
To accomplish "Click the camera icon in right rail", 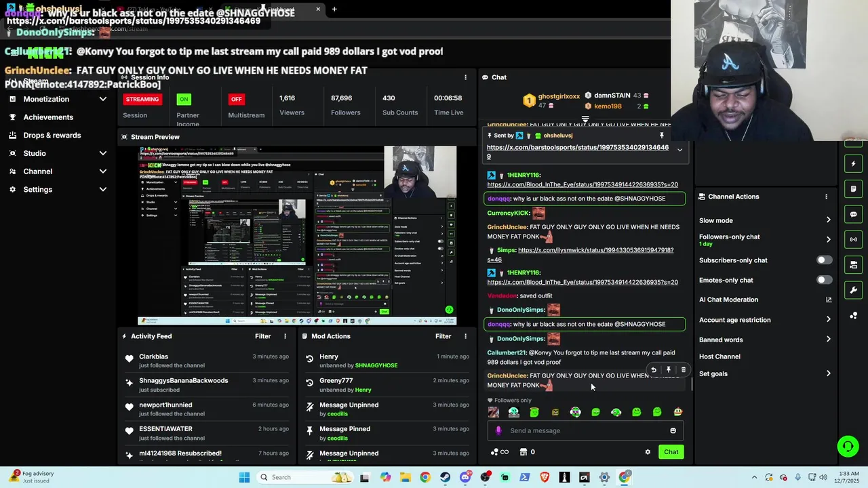I will [x=854, y=265].
